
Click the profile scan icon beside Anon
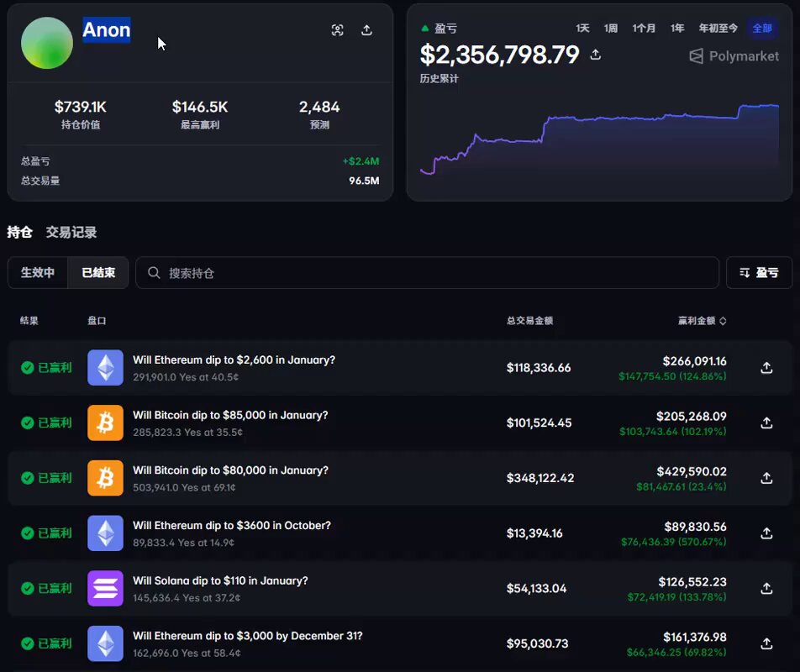(x=337, y=30)
